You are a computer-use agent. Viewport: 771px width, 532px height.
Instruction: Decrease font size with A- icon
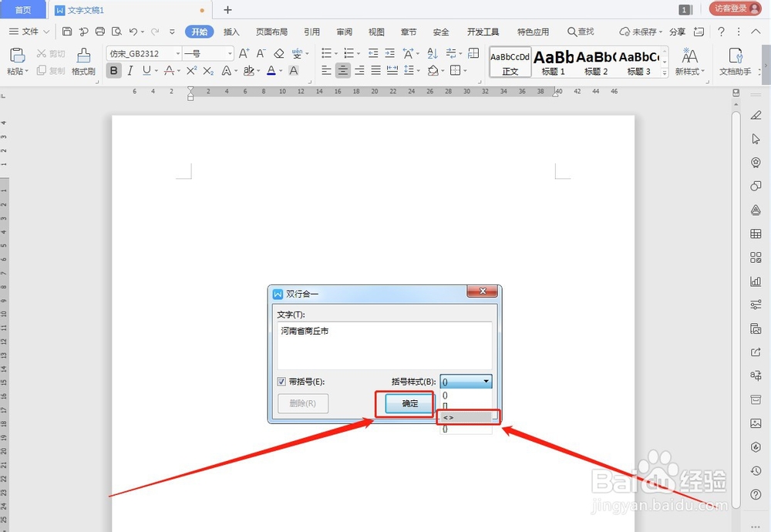click(x=261, y=53)
